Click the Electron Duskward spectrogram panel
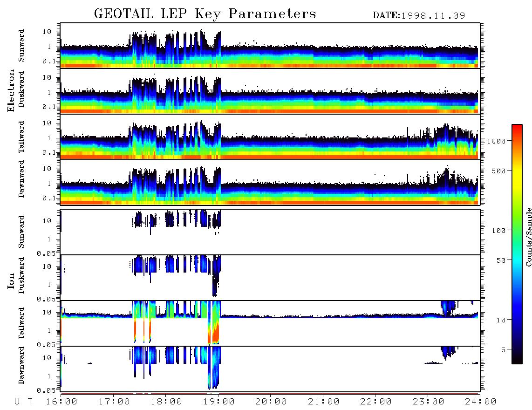 (x=270, y=91)
